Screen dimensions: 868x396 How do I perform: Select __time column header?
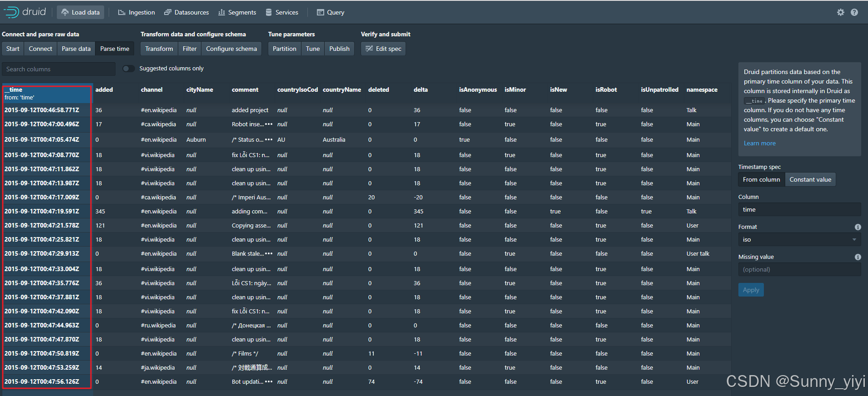(47, 94)
